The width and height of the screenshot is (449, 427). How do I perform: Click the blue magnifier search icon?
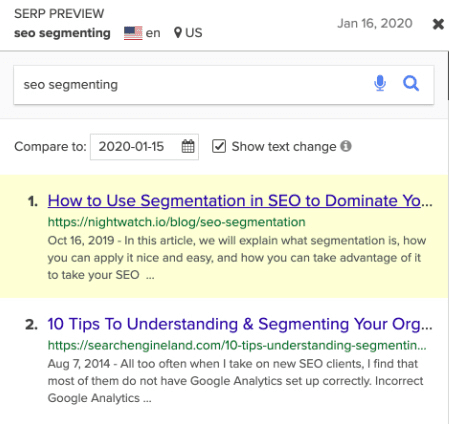411,83
